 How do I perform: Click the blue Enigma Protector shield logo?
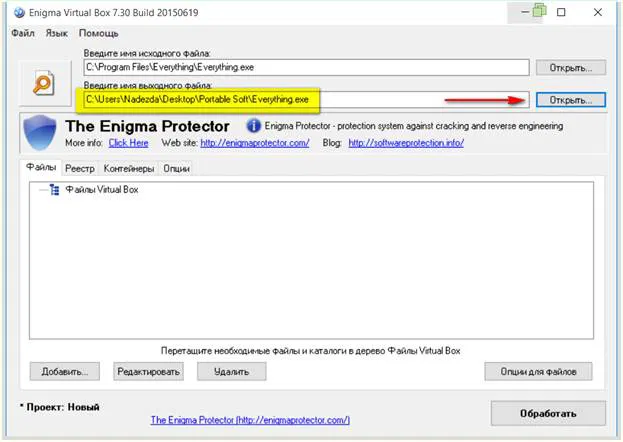(x=39, y=133)
